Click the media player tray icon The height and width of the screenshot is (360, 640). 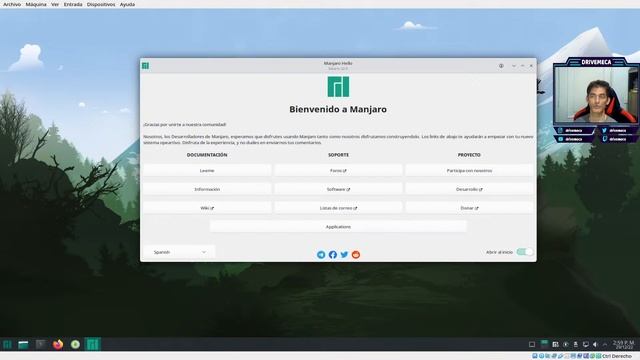pos(566,344)
